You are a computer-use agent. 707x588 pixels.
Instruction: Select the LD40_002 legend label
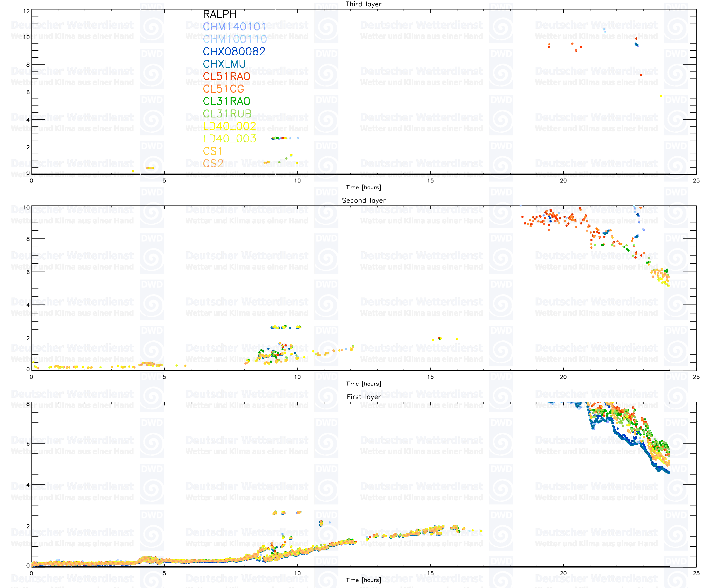click(230, 126)
